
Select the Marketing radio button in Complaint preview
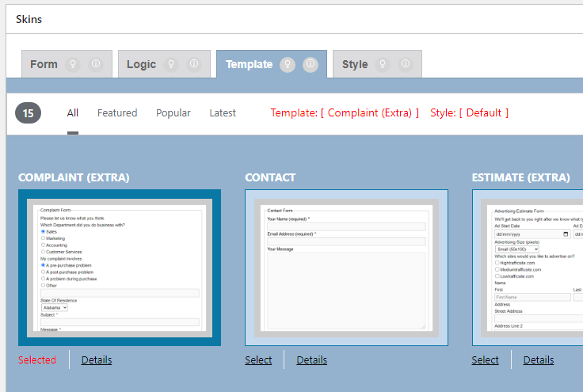pyautogui.click(x=43, y=238)
